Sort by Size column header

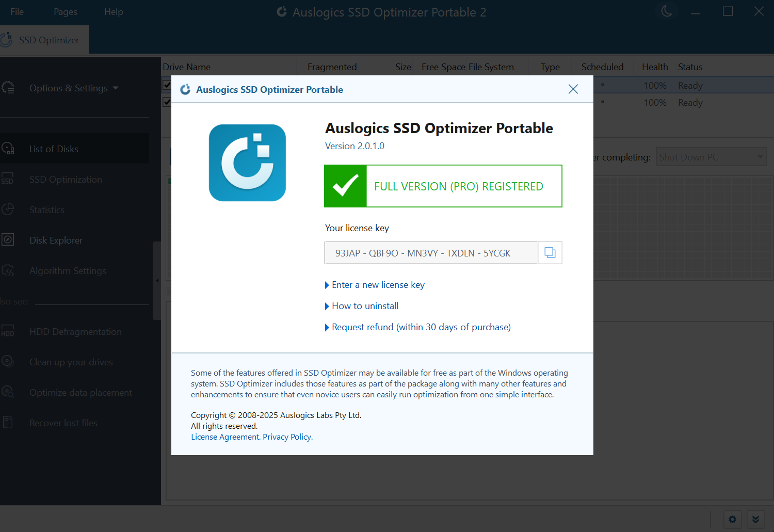point(403,67)
